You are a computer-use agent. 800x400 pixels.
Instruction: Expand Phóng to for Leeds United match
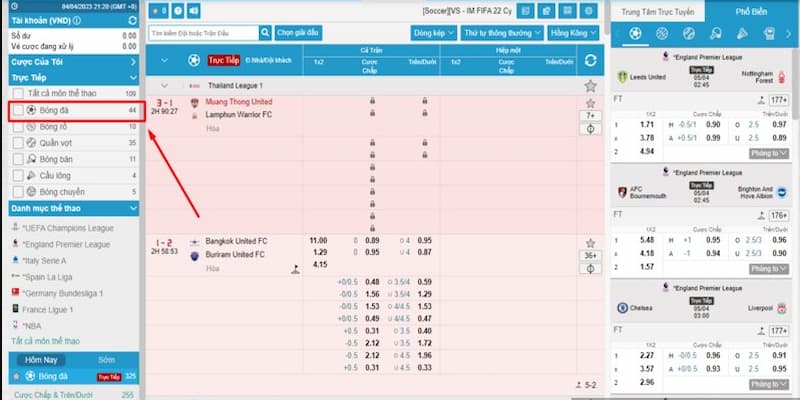pos(769,154)
